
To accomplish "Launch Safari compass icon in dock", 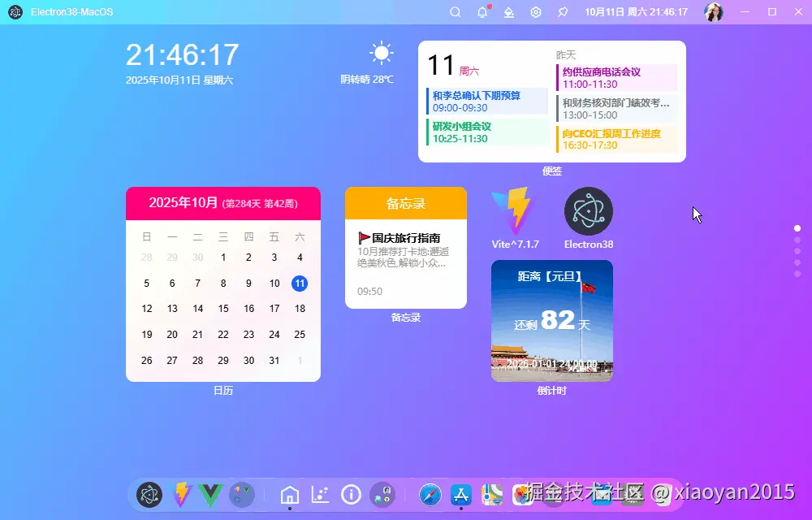I will pyautogui.click(x=430, y=495).
